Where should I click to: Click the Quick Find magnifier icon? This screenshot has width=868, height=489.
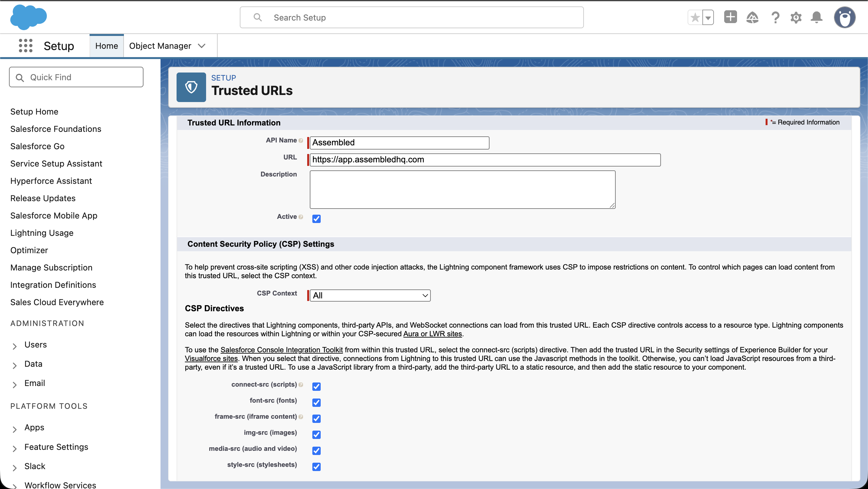coord(20,78)
